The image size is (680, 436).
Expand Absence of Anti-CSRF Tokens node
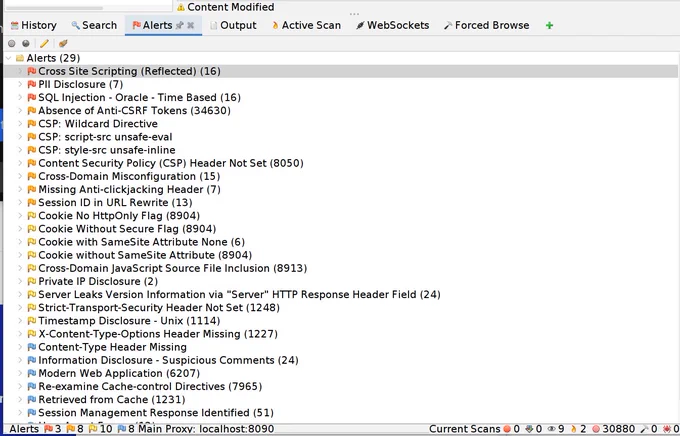tap(20, 111)
